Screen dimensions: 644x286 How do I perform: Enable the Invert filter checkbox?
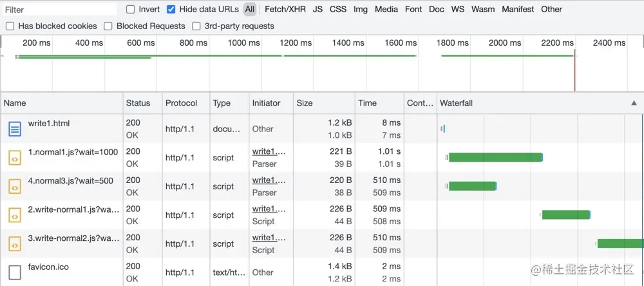pyautogui.click(x=131, y=10)
